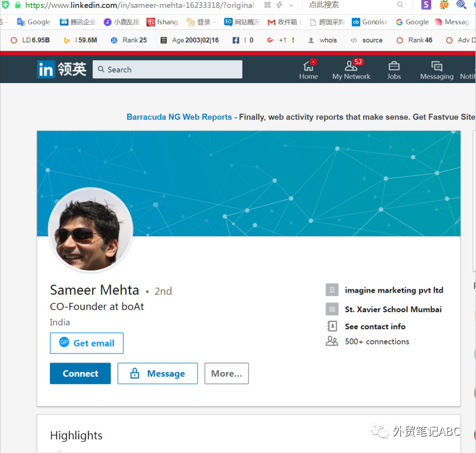Click the India location text
Image resolution: width=476 pixels, height=453 pixels.
pos(60,322)
